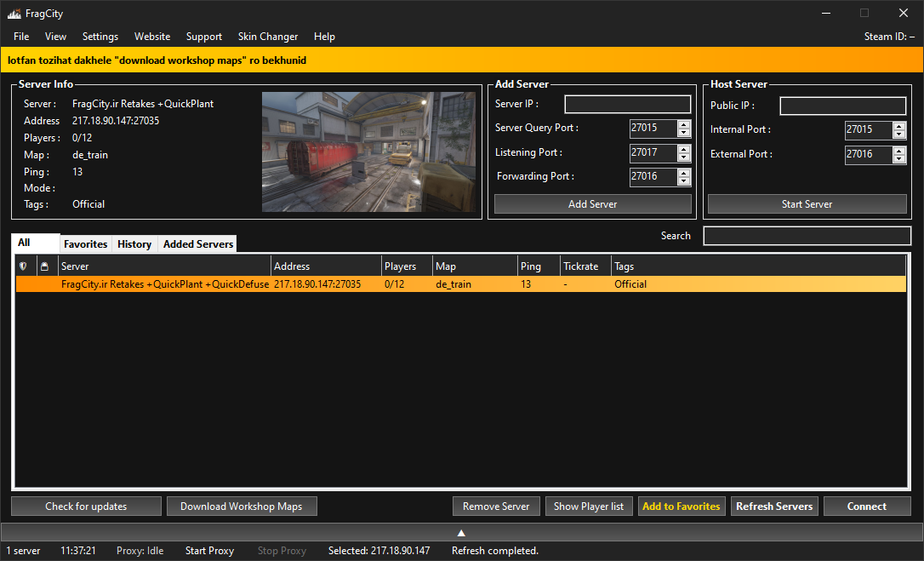
Task: Click address 217.18.90.147:27035 in the list
Action: pos(317,283)
